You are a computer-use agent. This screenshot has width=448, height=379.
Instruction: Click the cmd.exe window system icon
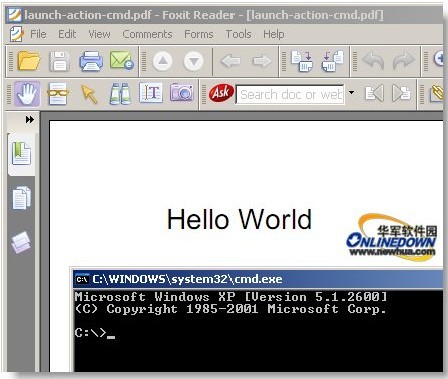coord(82,279)
